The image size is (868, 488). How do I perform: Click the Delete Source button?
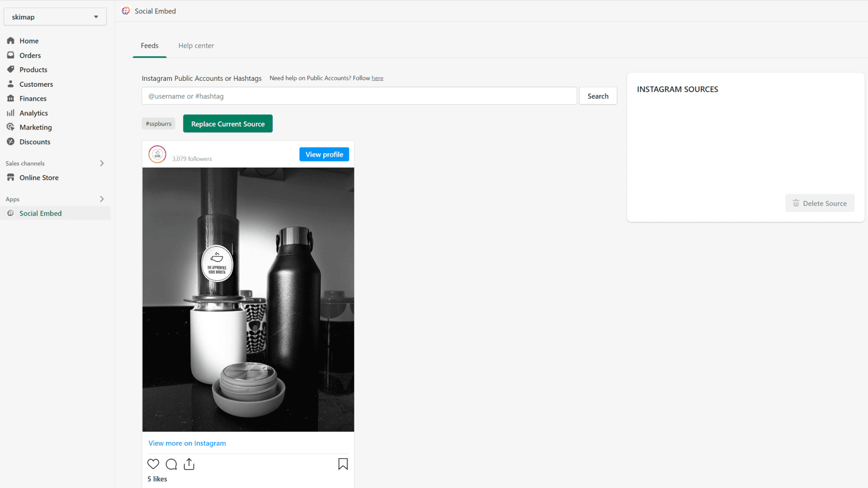click(x=819, y=203)
